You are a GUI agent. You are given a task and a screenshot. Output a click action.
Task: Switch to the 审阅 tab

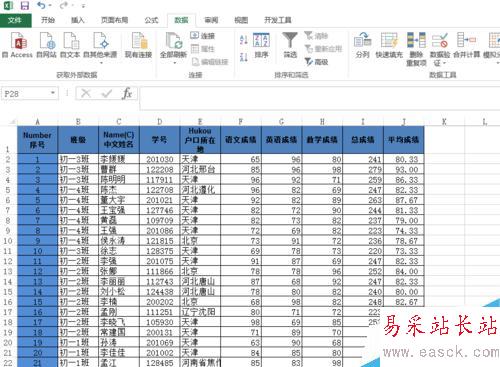211,20
